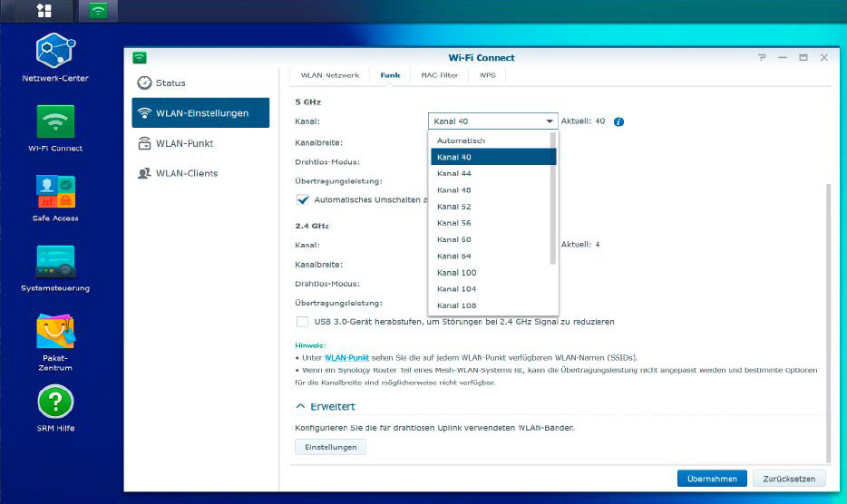The height and width of the screenshot is (504, 847).
Task: Click the 2.4 GHz section heading
Action: click(x=312, y=226)
